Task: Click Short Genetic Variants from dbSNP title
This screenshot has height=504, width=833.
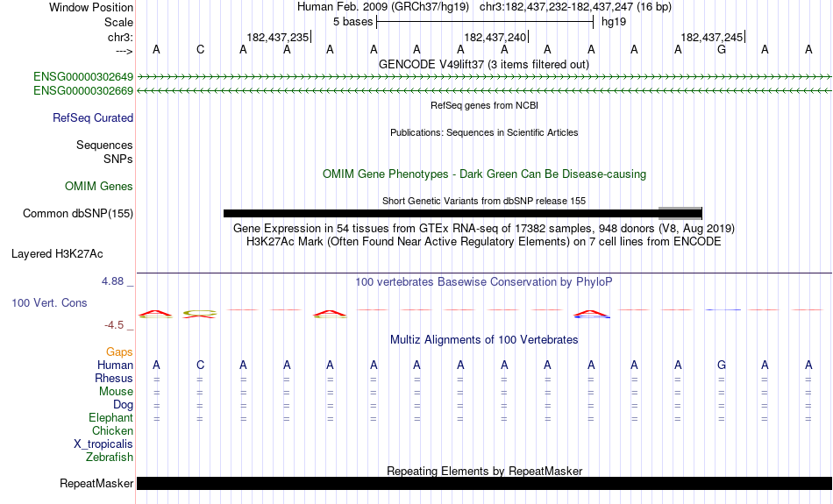Action: [484, 201]
